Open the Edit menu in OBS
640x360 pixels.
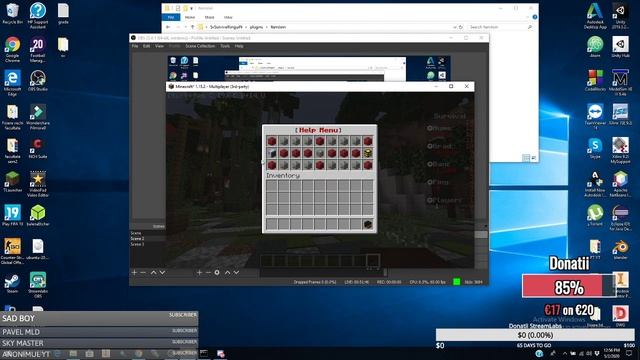147,46
